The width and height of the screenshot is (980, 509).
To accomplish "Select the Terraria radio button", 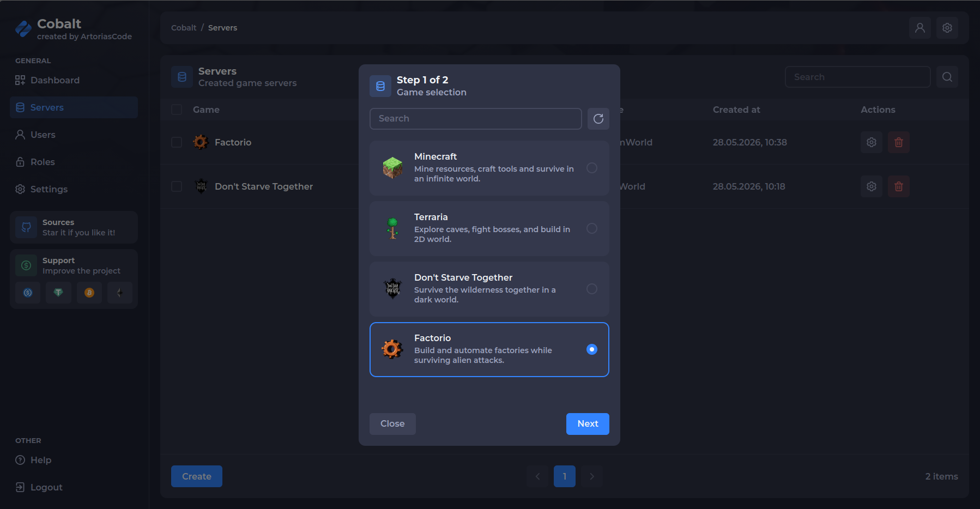I will [x=592, y=228].
